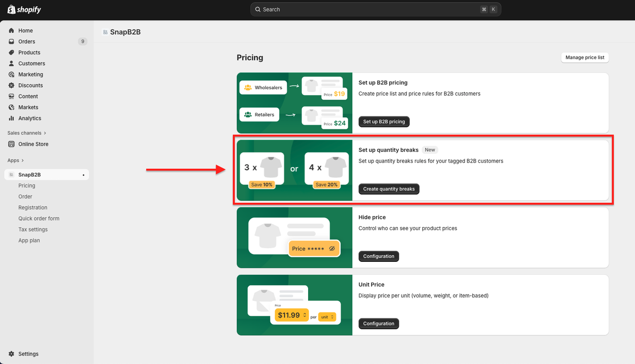Viewport: 635px width, 364px height.
Task: Click the Discounts badge icon
Action: pos(11,85)
